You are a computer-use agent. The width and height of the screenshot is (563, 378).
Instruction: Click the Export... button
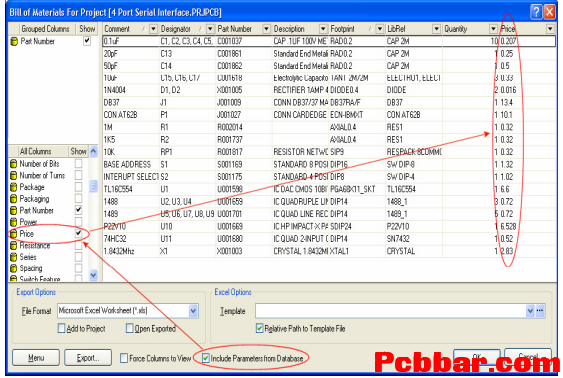tap(88, 358)
